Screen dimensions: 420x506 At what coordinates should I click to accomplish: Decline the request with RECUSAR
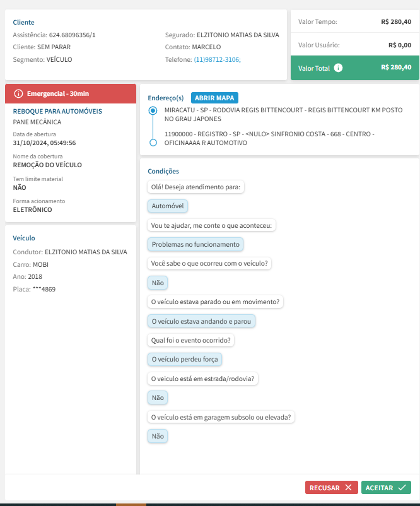[x=332, y=487]
